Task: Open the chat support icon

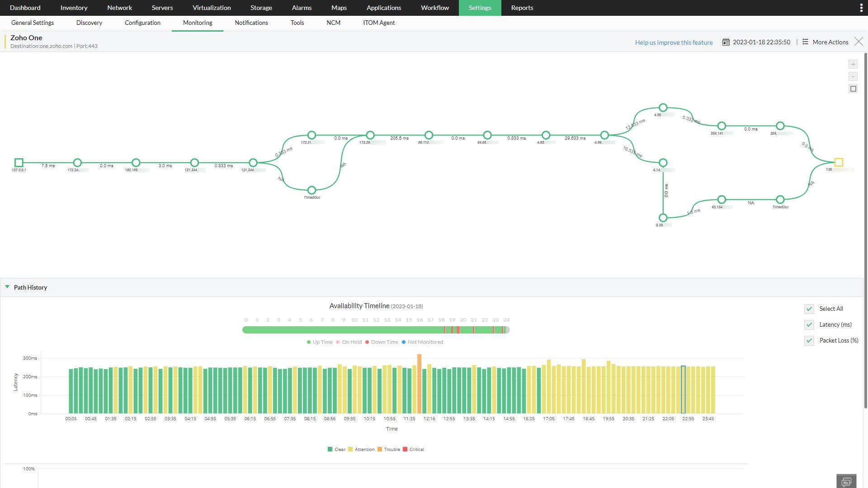Action: 846,481
